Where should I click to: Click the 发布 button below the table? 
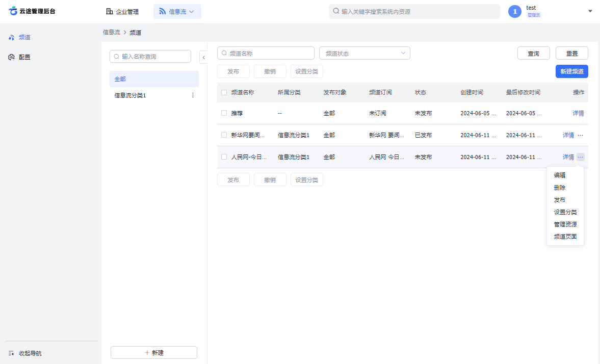pyautogui.click(x=233, y=179)
